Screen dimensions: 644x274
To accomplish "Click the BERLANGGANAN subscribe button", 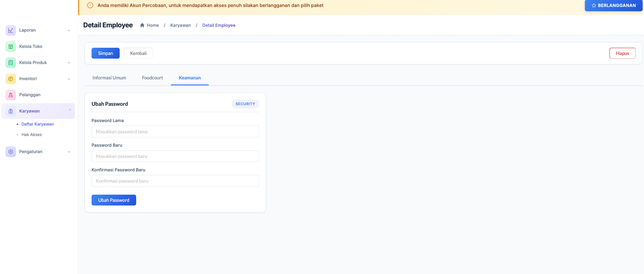I will 613,5.
